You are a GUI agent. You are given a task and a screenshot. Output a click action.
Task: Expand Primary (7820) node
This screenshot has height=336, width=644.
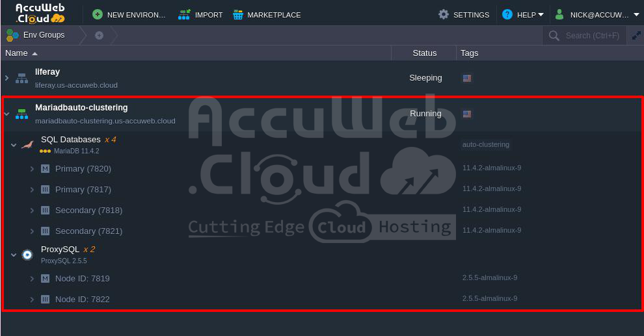point(32,169)
